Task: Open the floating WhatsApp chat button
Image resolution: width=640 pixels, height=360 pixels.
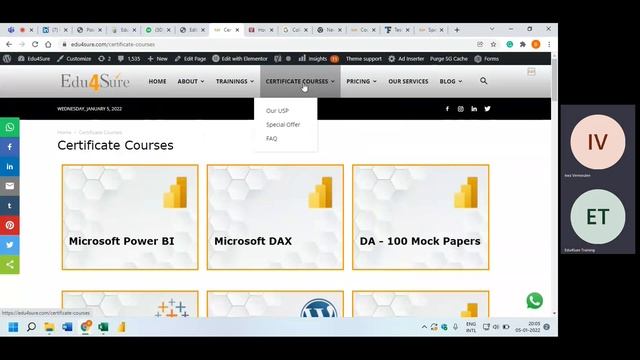Action: pyautogui.click(x=534, y=301)
